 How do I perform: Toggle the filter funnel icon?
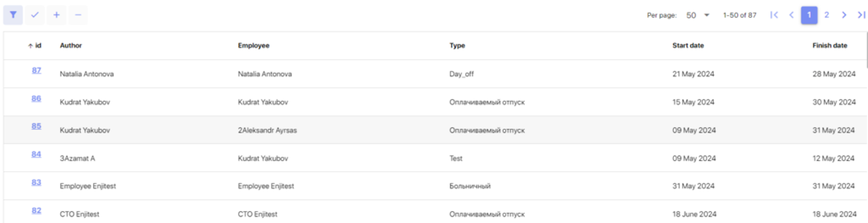13,15
